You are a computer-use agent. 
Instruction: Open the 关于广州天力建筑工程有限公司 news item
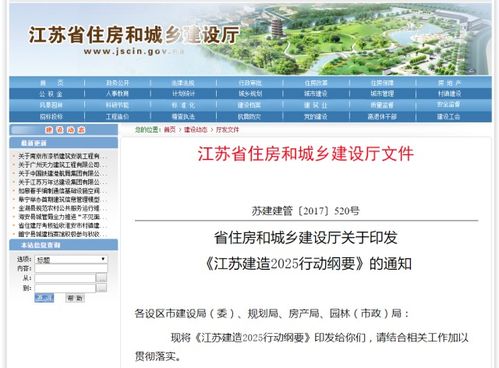[x=61, y=165]
